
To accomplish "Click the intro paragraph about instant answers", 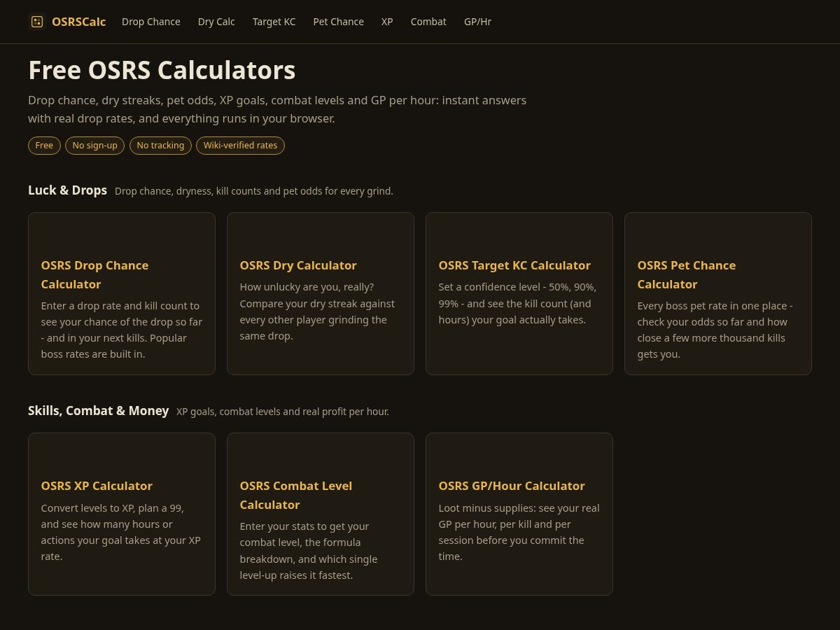I will (x=277, y=109).
